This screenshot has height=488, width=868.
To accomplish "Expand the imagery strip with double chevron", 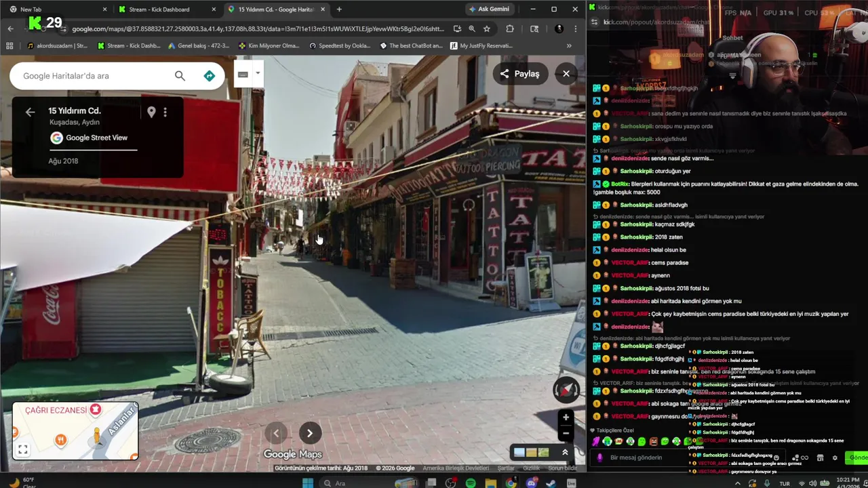I will [565, 452].
